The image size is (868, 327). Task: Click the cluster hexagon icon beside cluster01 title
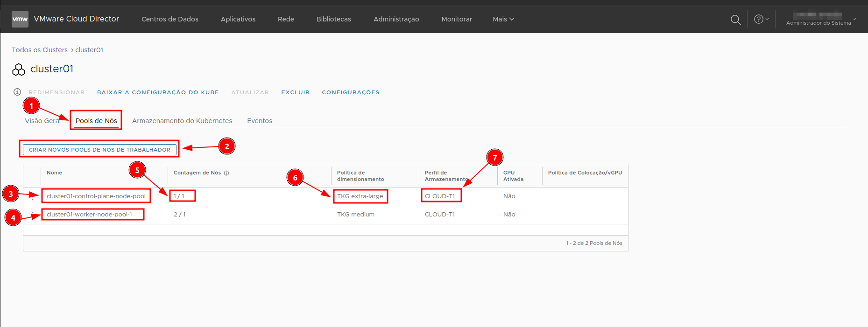click(19, 70)
